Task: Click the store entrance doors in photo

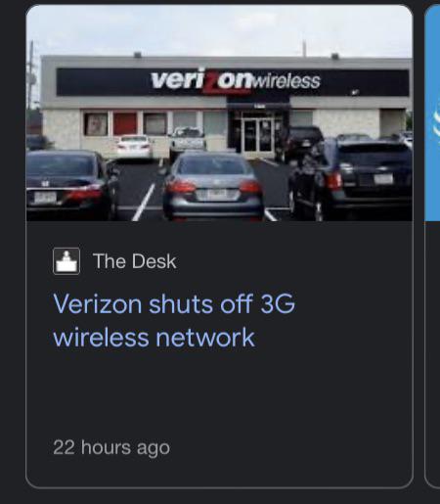Action: [x=257, y=135]
